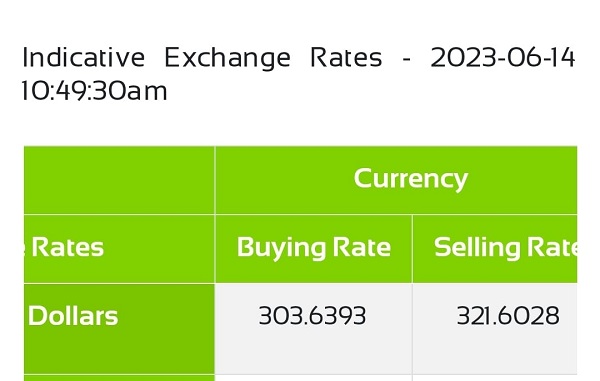
Task: Click the word Rates in the title
Action: coord(346,58)
